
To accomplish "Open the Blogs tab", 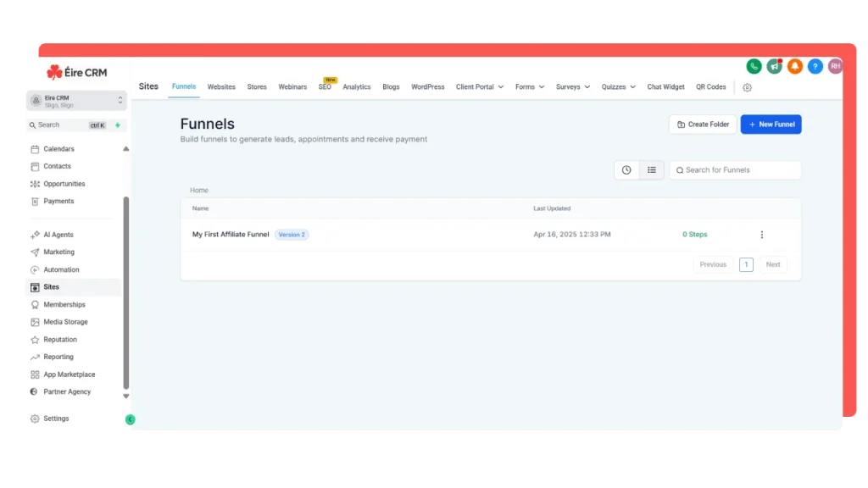I will point(391,87).
